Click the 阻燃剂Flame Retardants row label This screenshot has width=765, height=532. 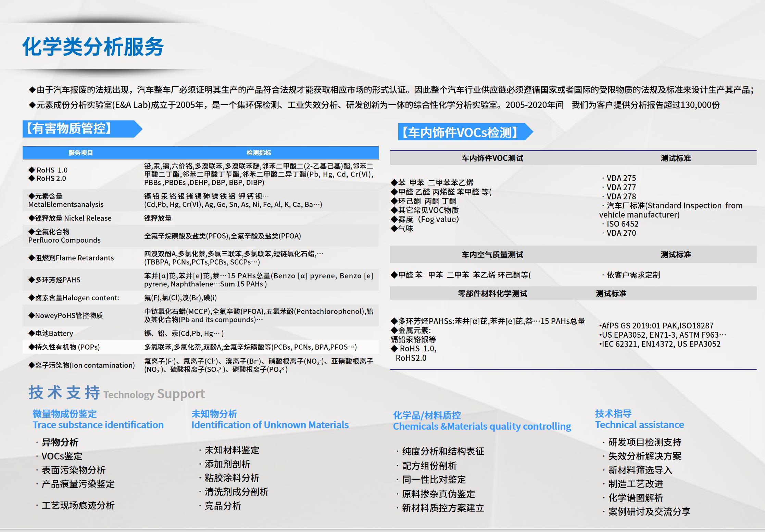click(x=71, y=258)
